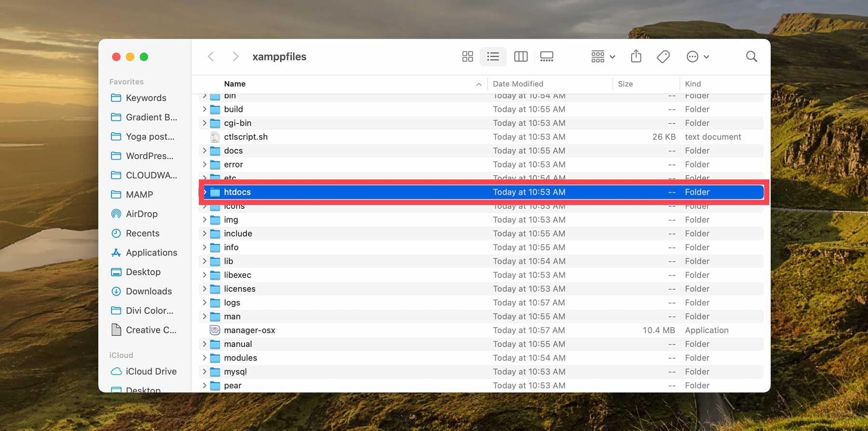Click the xamppfiles window title
Image resolution: width=868 pixels, height=431 pixels.
279,56
